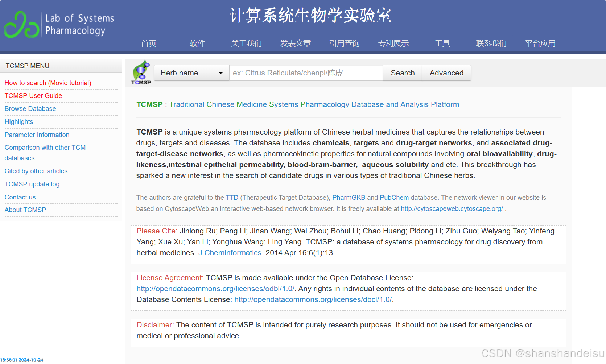This screenshot has height=364, width=606.
Task: Open the Contact us sidebar link
Action: tap(20, 197)
